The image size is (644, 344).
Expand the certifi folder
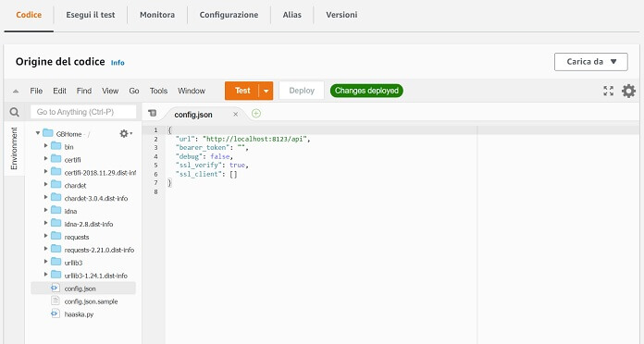[x=45, y=158]
